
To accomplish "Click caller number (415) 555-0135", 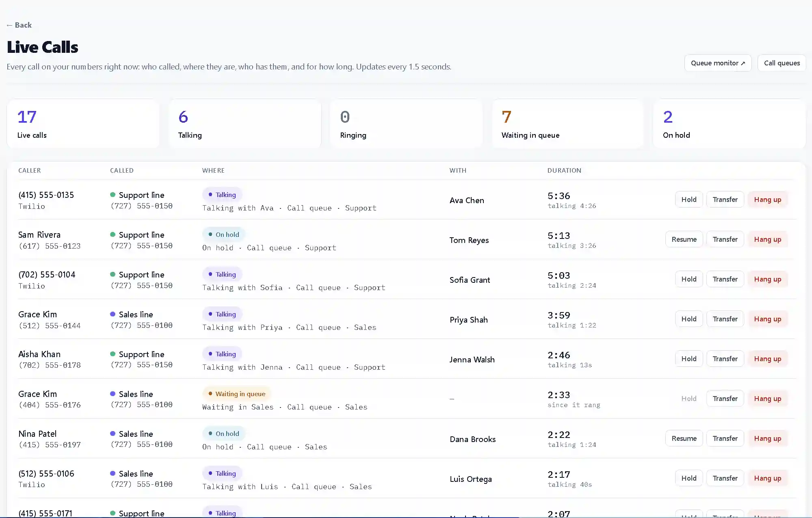I will pyautogui.click(x=46, y=195).
